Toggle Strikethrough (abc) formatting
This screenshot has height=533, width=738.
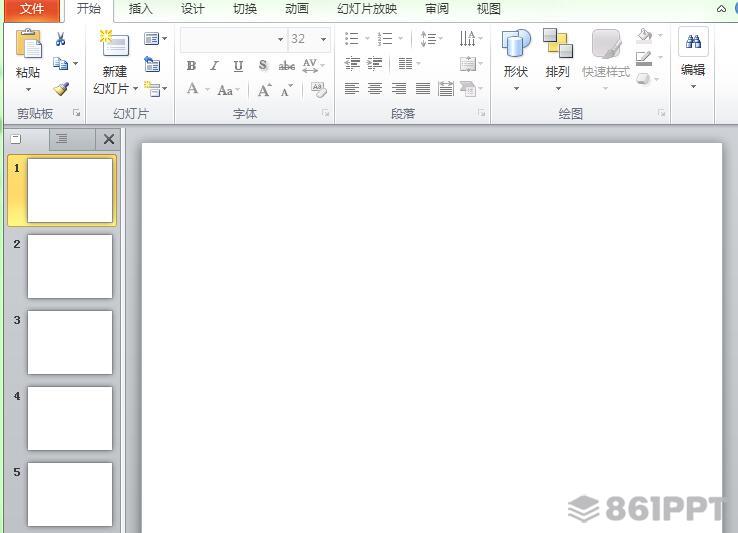[287, 65]
